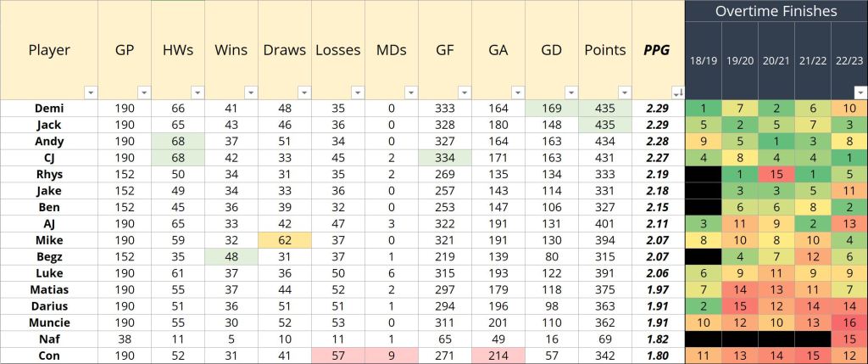Select the Demi player name cell
This screenshot has width=868, height=364.
49,108
